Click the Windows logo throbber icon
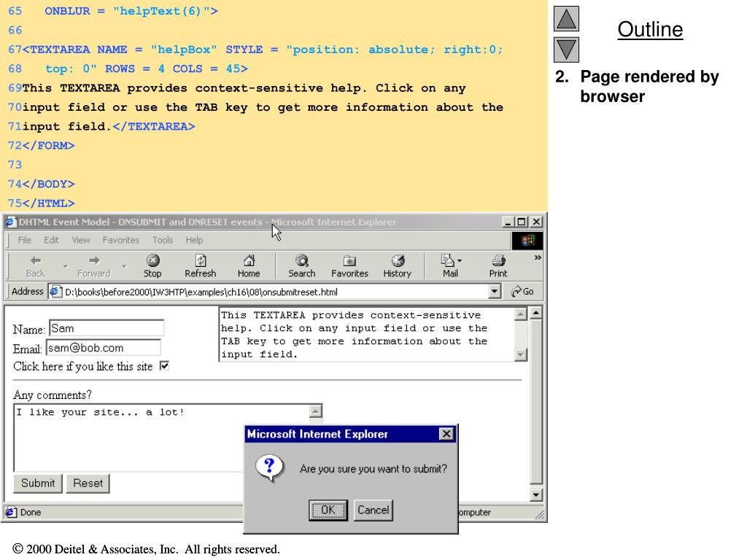This screenshot has width=747, height=560. tap(527, 241)
